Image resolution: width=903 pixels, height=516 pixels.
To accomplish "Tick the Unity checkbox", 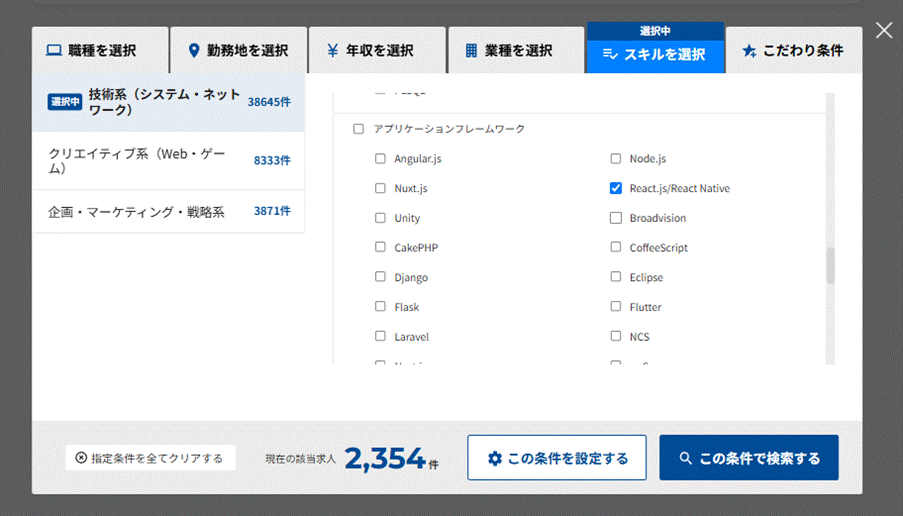I will 380,218.
